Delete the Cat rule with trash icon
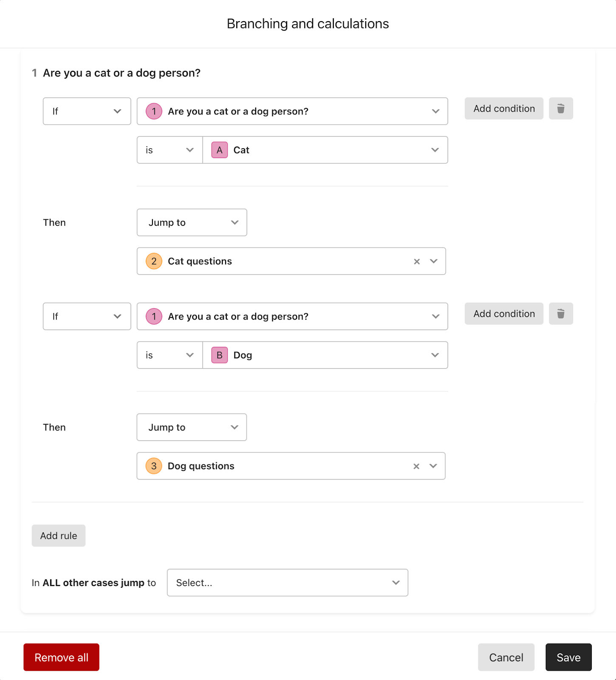Image resolution: width=616 pixels, height=680 pixels. 561,108
